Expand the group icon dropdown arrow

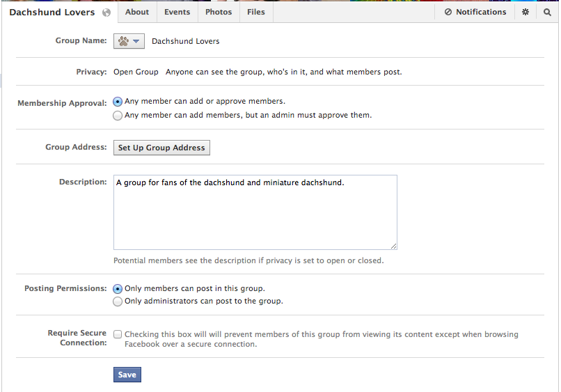coord(136,41)
